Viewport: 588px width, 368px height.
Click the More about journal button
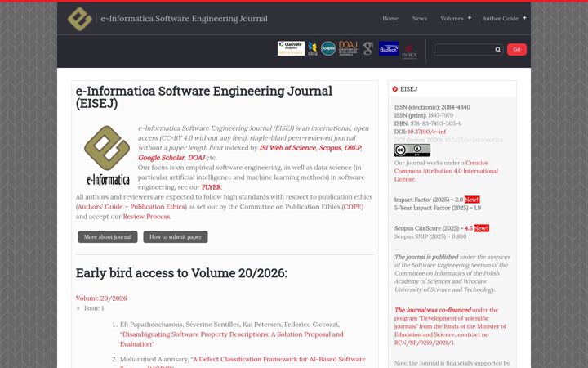tap(108, 237)
